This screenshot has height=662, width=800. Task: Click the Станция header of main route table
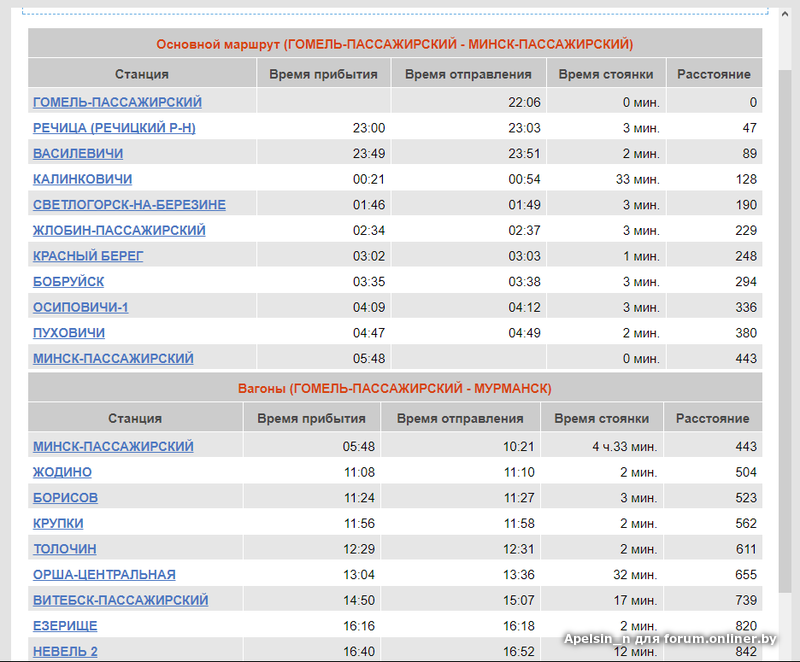pos(142,74)
